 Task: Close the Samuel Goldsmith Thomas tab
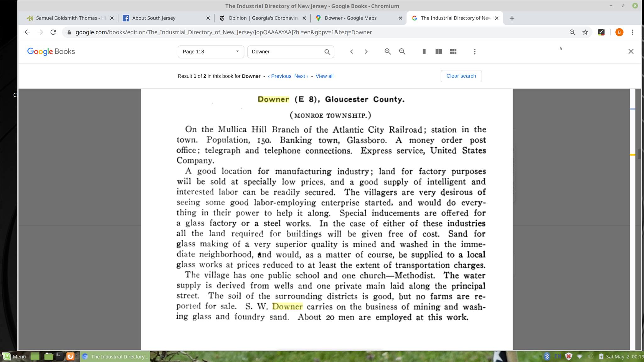pyautogui.click(x=112, y=18)
